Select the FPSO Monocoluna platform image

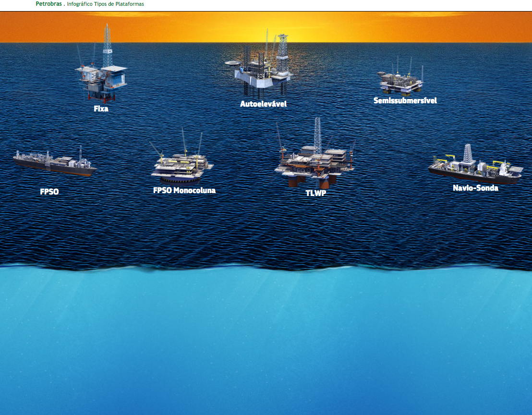coord(182,166)
